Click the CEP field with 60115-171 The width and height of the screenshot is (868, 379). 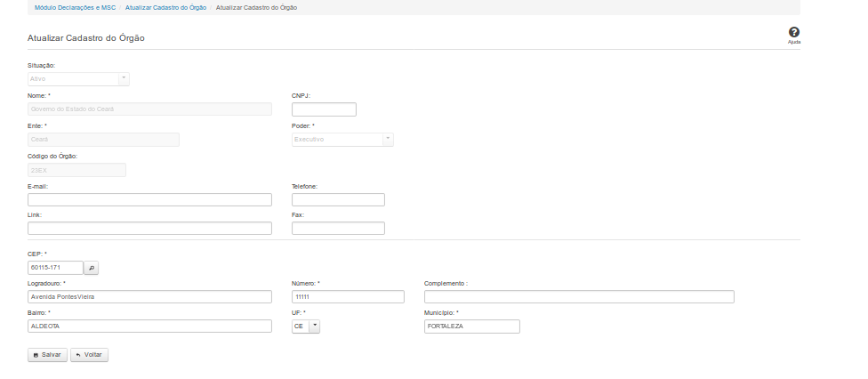pos(55,267)
